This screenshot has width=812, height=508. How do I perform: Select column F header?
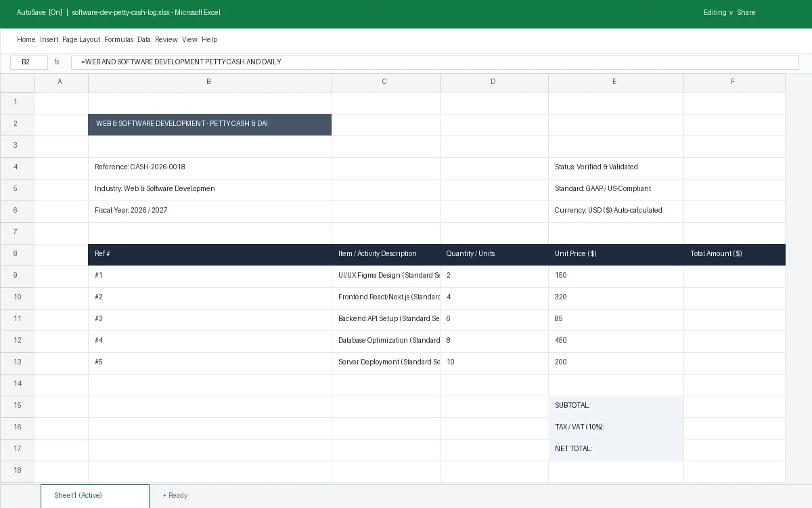734,82
